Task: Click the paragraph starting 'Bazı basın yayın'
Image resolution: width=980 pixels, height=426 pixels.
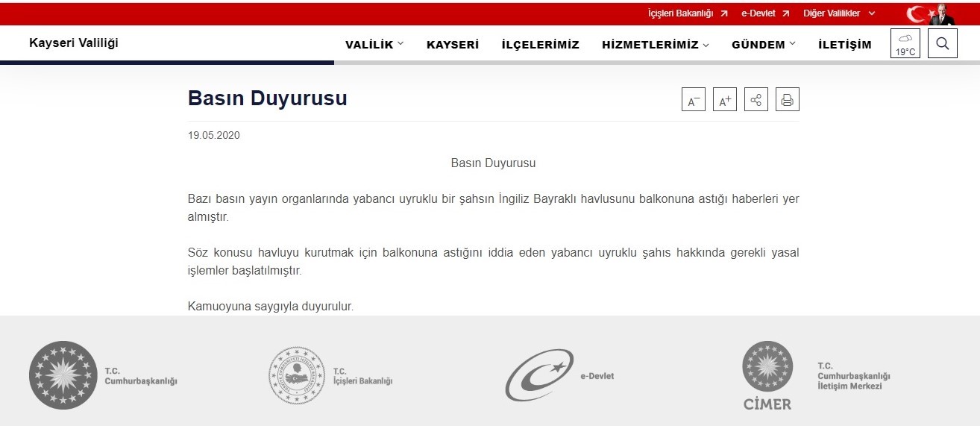Action: tap(494, 208)
